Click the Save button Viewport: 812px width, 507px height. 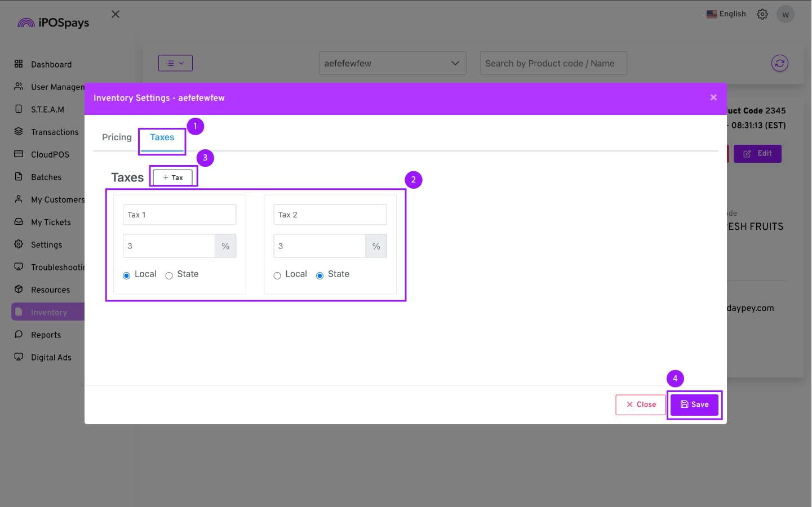tap(694, 404)
